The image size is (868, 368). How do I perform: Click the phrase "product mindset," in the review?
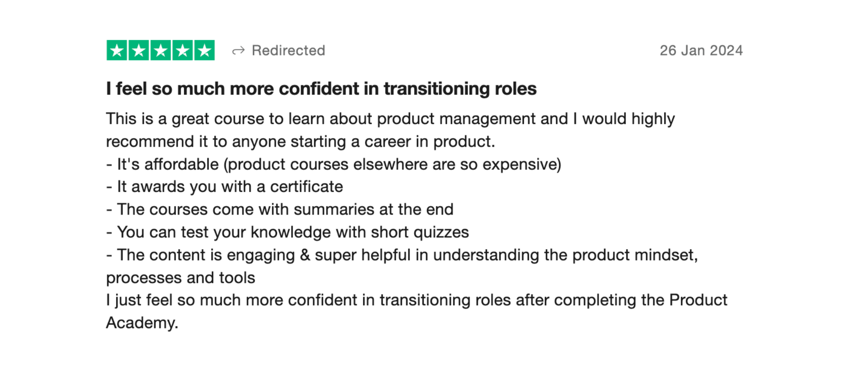coord(635,255)
